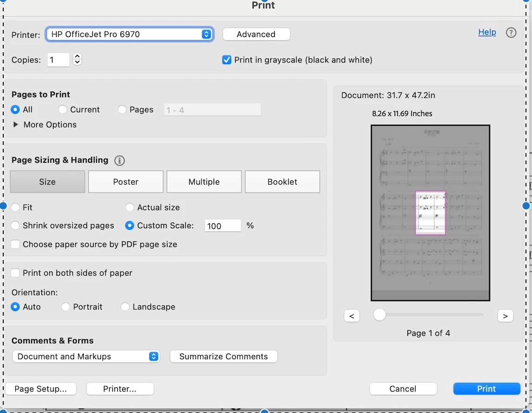Screen dimensions: 532x413
Task: Click the blue Print button
Action: point(487,388)
